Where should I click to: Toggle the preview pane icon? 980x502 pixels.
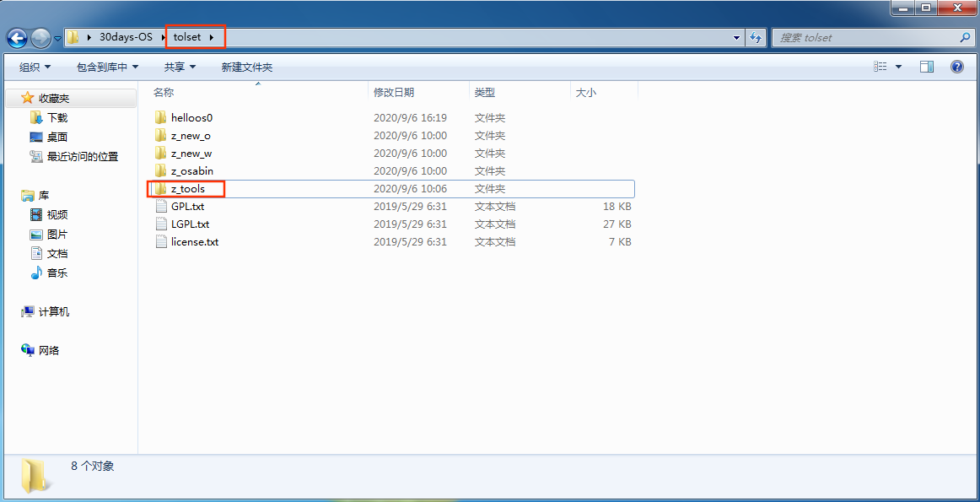[x=927, y=67]
